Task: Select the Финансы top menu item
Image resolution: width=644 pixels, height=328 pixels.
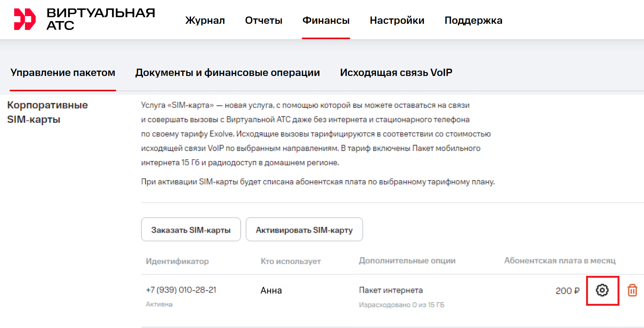Action: 326,20
